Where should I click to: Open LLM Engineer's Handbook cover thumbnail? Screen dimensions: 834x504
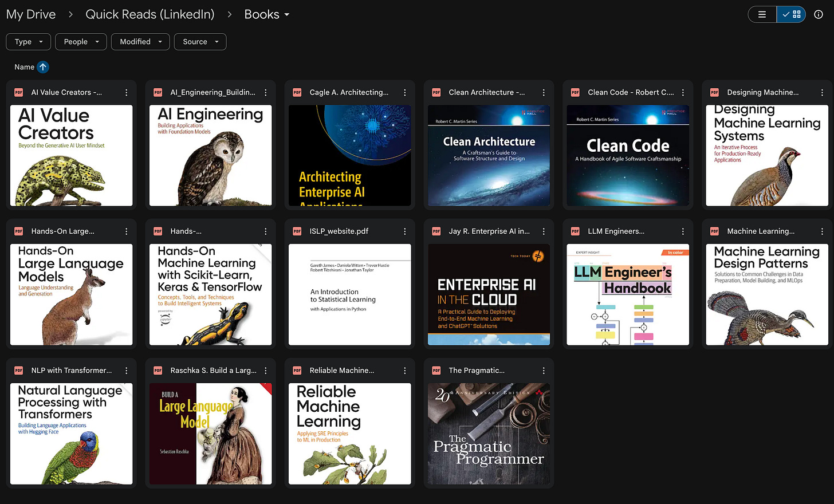pos(628,294)
